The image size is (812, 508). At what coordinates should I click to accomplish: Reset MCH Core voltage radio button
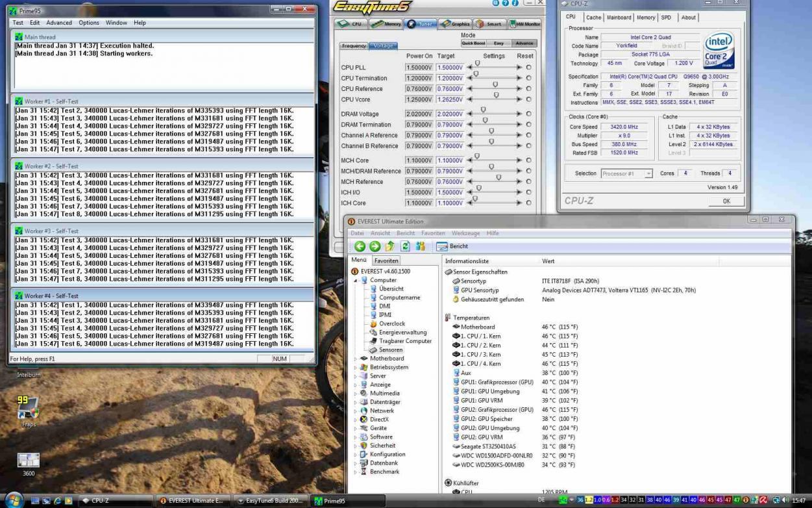pos(528,160)
